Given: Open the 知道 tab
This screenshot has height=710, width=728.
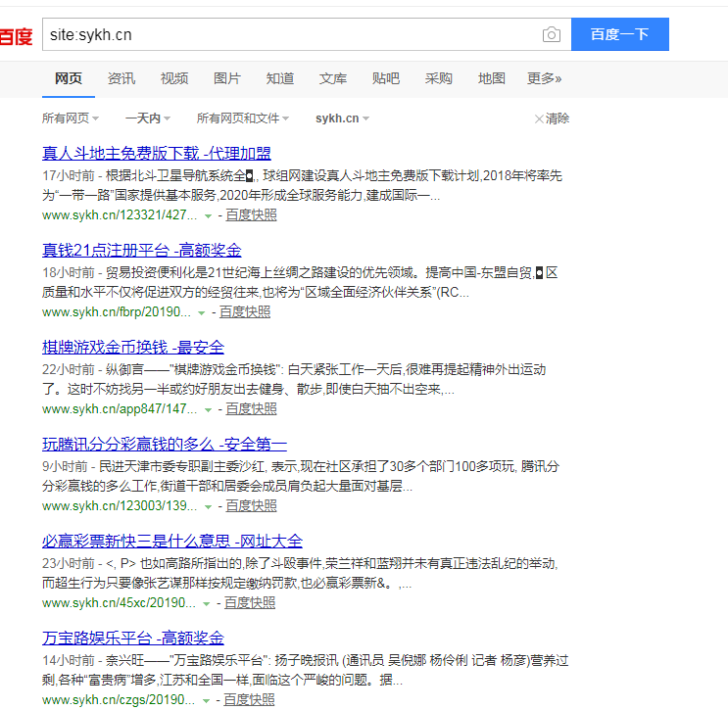Looking at the screenshot, I should coord(280,78).
